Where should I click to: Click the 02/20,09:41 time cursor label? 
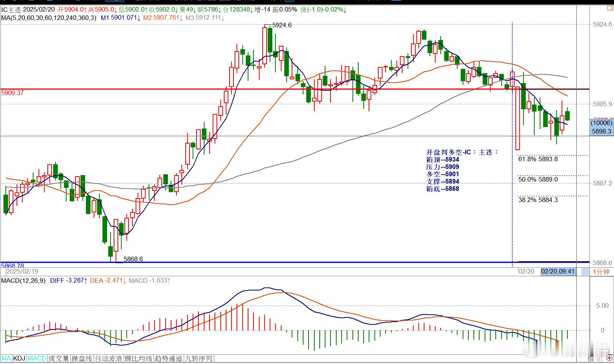[558, 272]
